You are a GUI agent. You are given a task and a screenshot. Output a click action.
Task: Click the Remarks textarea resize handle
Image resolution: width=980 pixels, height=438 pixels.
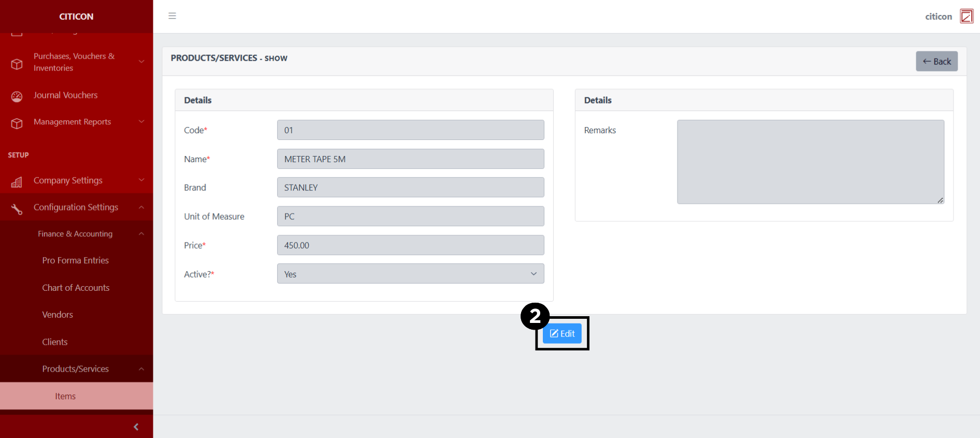[x=940, y=200]
